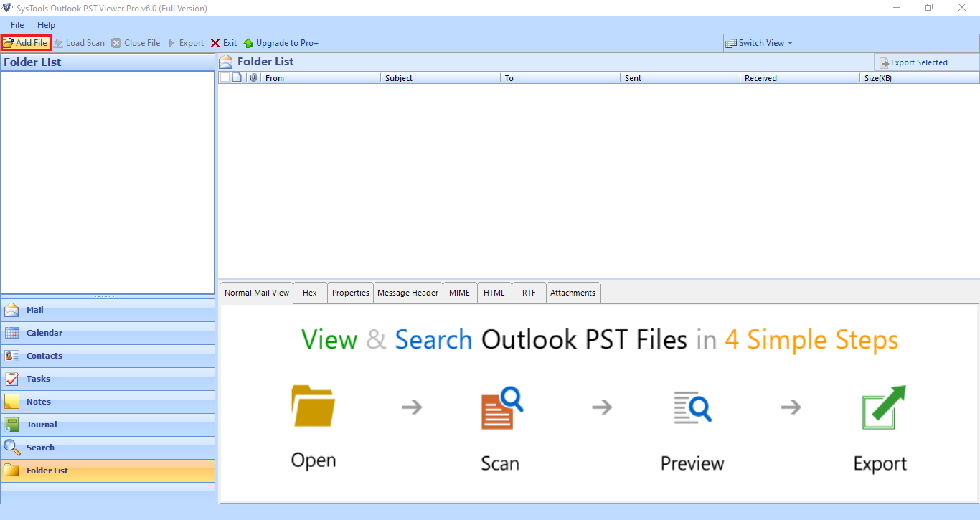Viewport: 980px width, 520px height.
Task: Select Contacts in the navigation pane
Action: coord(108,356)
